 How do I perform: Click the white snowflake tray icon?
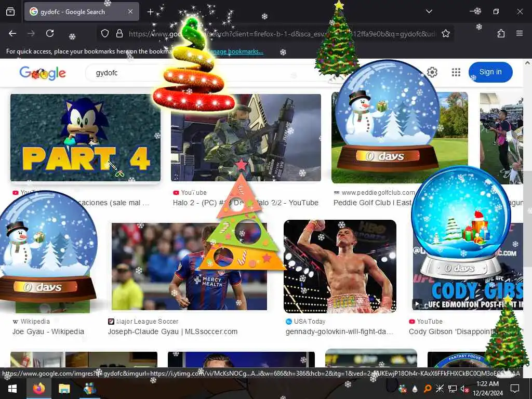(x=440, y=389)
